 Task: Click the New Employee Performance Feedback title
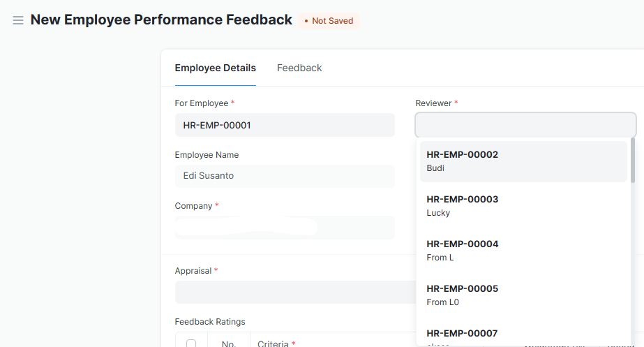(161, 20)
